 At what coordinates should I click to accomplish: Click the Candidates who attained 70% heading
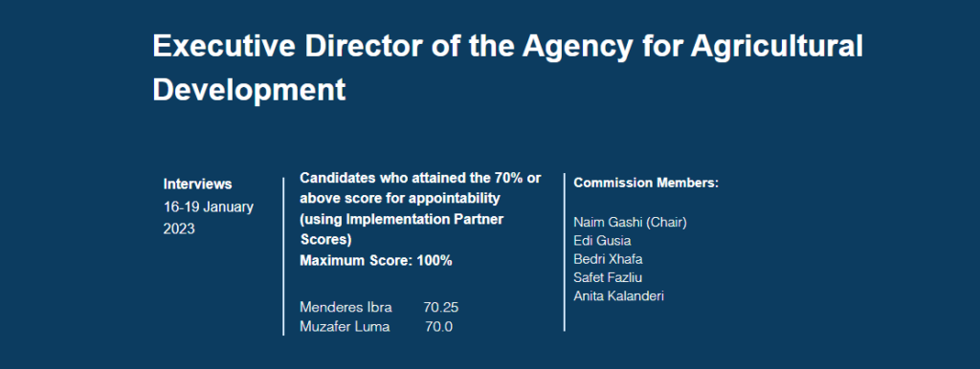point(420,209)
